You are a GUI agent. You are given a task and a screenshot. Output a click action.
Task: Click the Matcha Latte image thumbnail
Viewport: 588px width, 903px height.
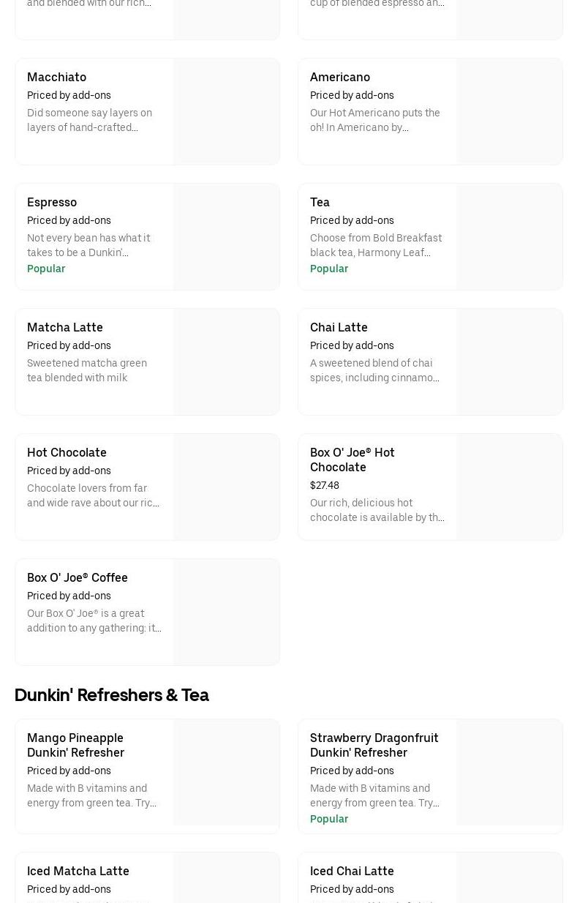pyautogui.click(x=226, y=362)
